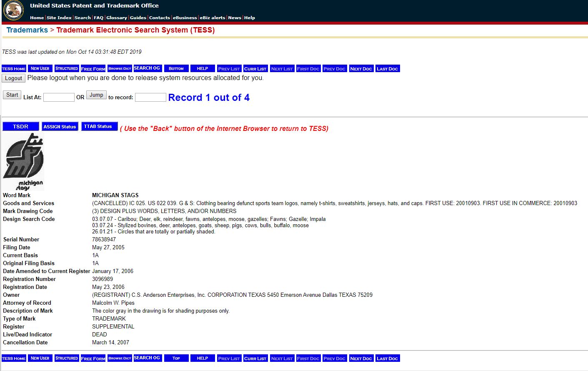Open FAQ in the top navigation
This screenshot has height=371, width=588.
99,18
